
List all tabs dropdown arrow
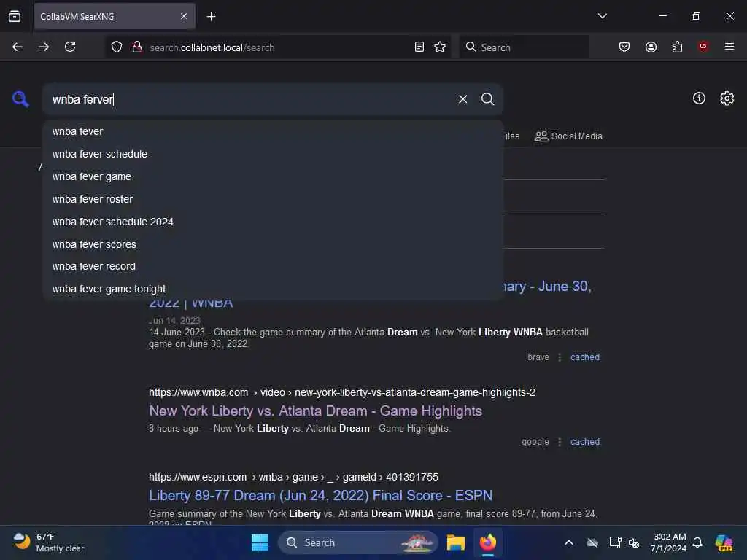[x=602, y=16]
